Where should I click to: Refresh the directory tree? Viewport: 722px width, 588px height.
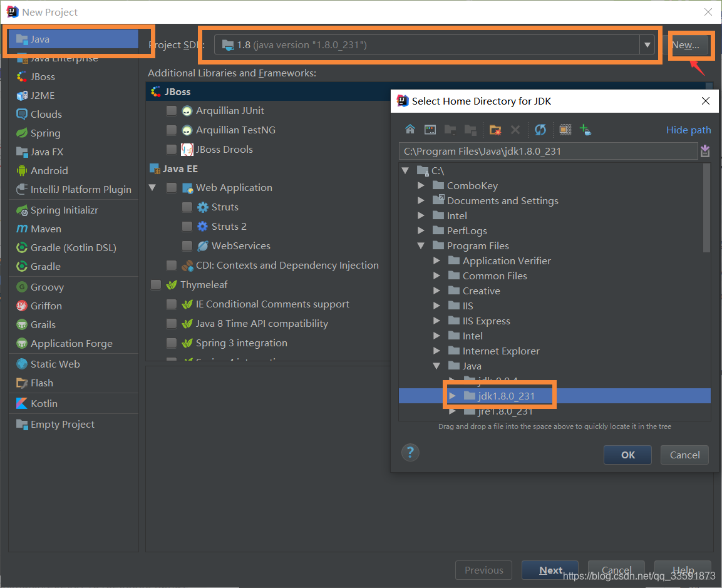[x=540, y=130]
